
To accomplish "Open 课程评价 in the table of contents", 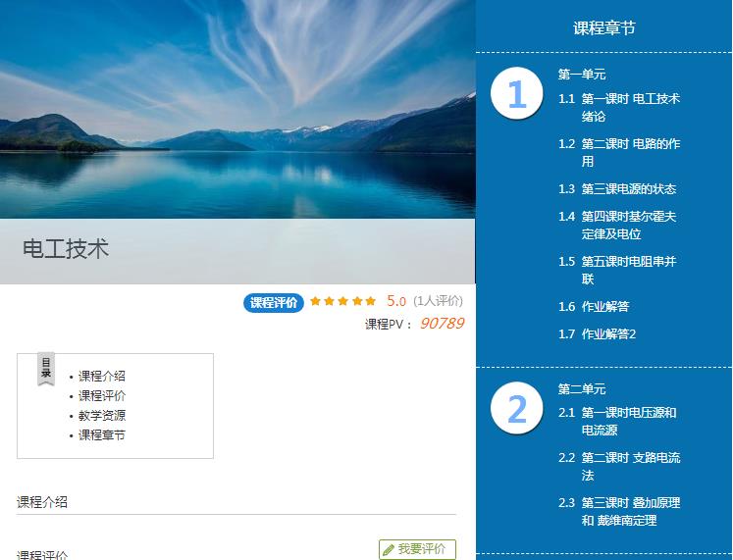I will click(101, 395).
